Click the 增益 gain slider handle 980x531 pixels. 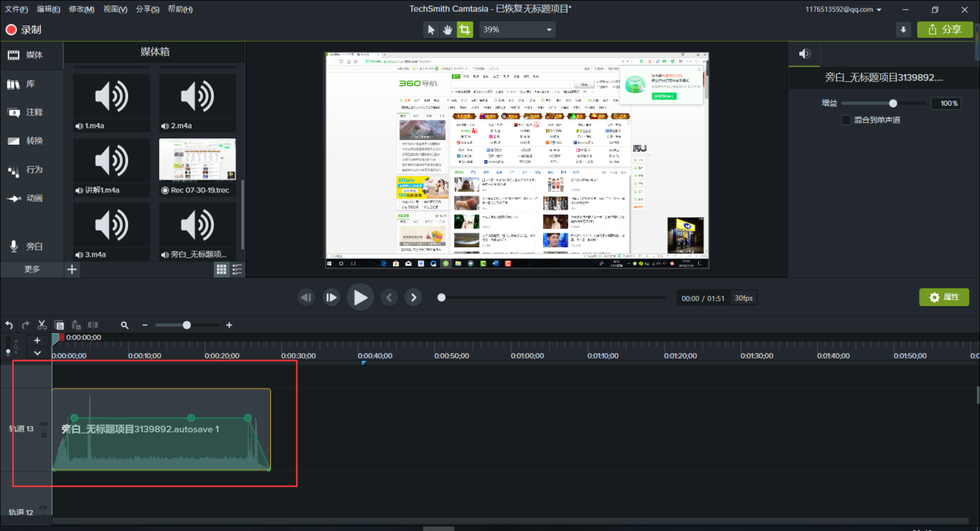(x=893, y=104)
